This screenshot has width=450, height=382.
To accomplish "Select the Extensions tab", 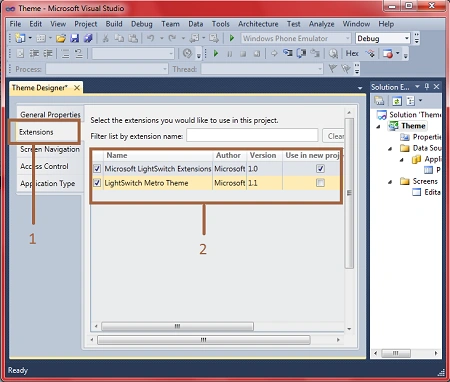I will [44, 132].
